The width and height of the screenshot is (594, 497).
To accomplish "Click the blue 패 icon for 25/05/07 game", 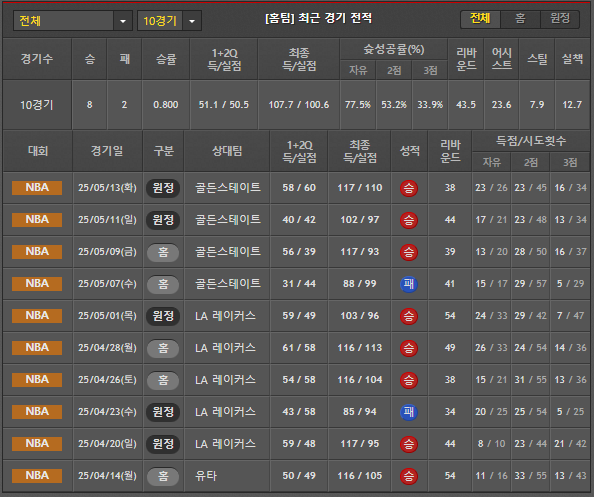I will [x=409, y=284].
